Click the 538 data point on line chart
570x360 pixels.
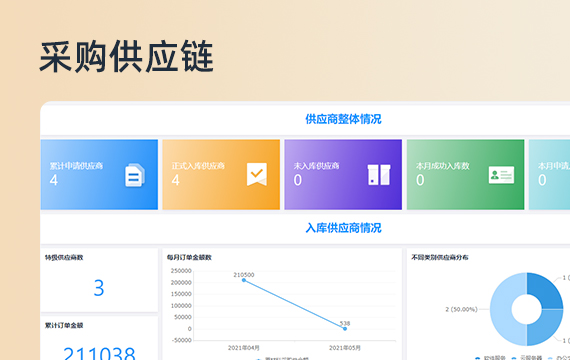pyautogui.click(x=345, y=329)
